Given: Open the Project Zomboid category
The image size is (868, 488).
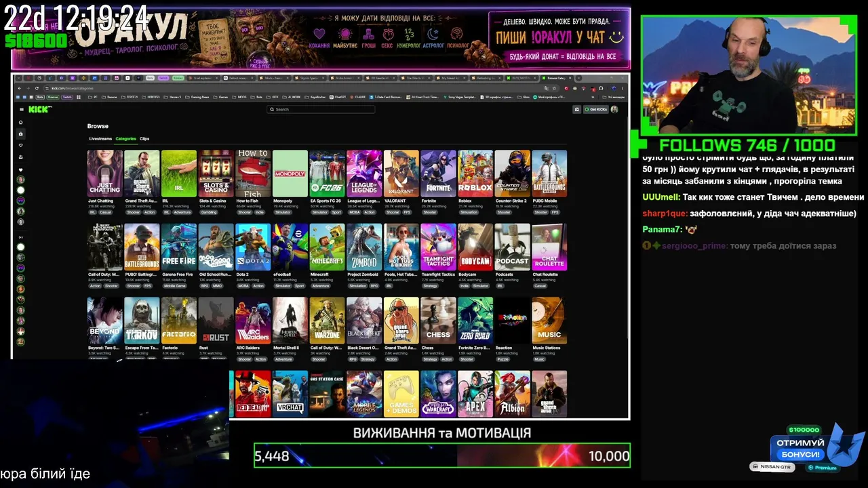Looking at the screenshot, I should click(364, 247).
